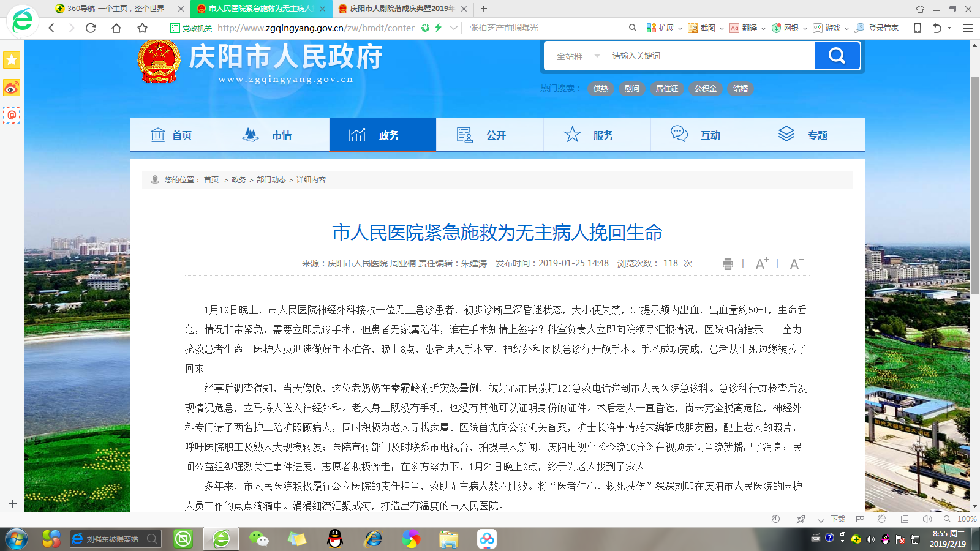This screenshot has height=551, width=980.
Task: Increase font size with the A+ icon
Action: 762,264
